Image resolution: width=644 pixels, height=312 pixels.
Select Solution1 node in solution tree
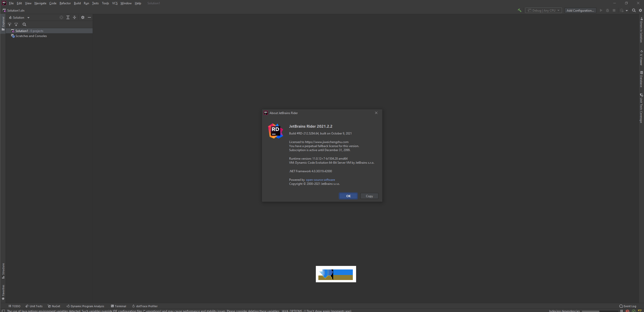click(49, 31)
